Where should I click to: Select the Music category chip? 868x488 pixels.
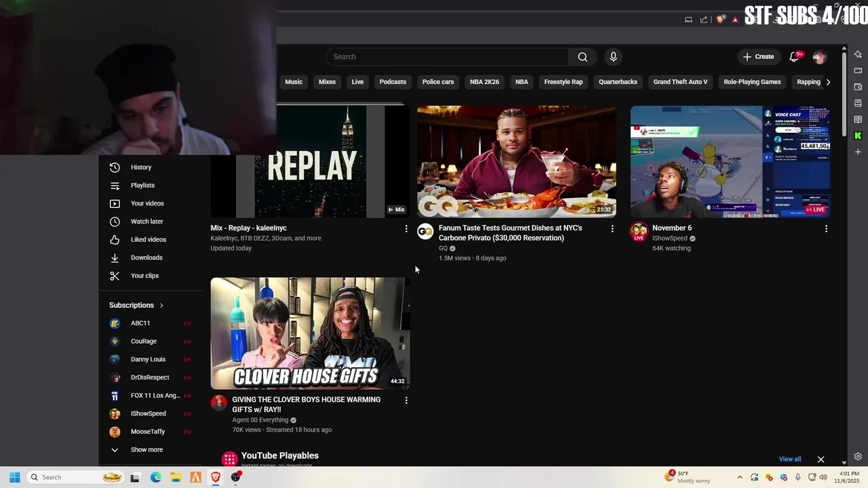coord(294,82)
